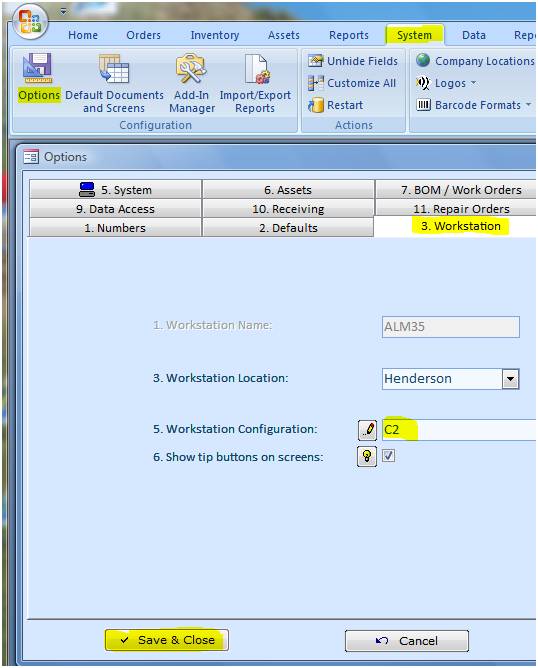Select the 2. Defaults tab

click(288, 228)
